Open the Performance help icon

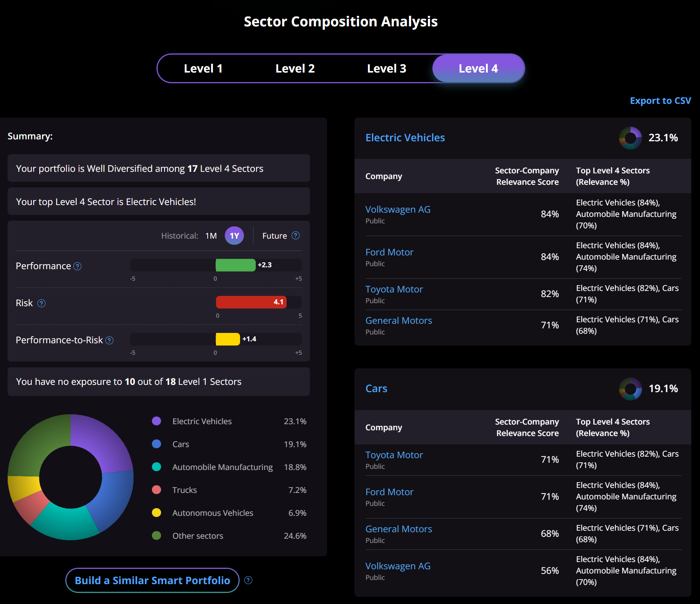tap(77, 266)
